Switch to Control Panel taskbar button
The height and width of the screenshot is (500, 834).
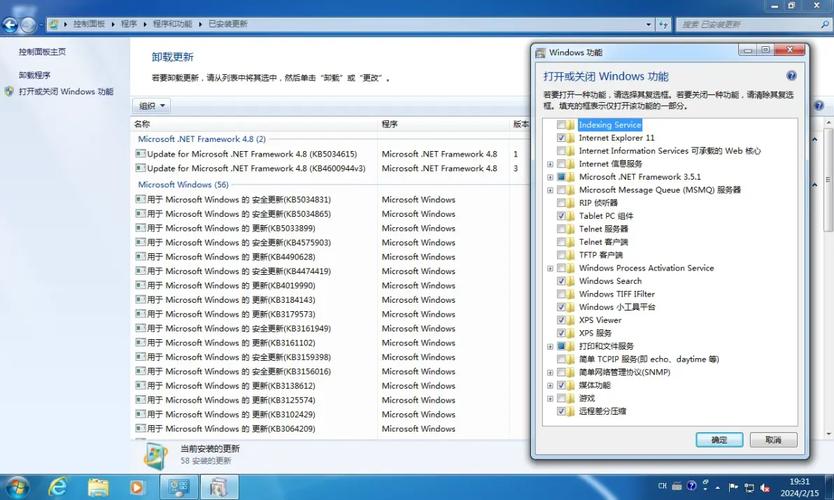tap(179, 487)
